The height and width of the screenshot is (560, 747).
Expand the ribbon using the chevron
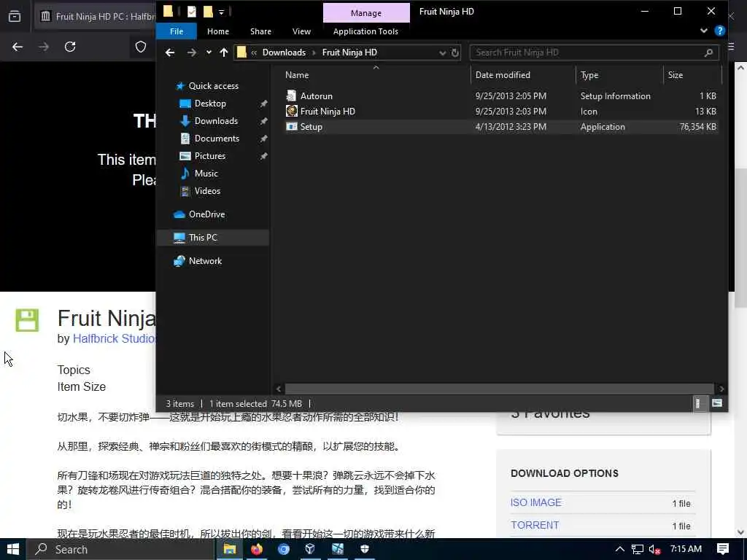pos(704,31)
